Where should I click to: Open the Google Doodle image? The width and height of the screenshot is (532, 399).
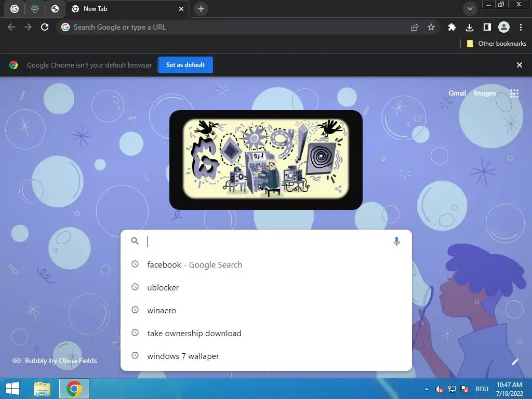(x=265, y=159)
